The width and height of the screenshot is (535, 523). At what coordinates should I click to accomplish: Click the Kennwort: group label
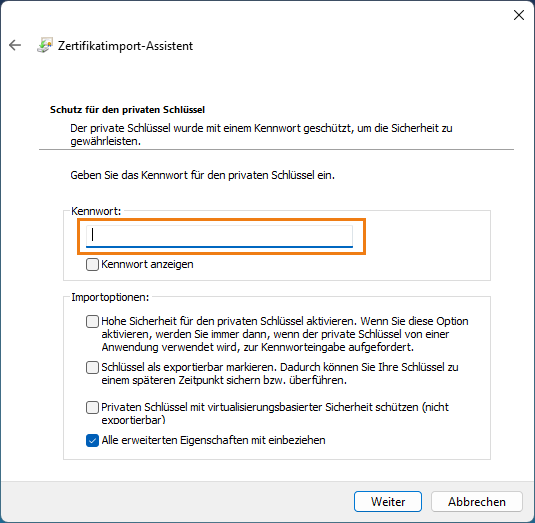[96, 211]
